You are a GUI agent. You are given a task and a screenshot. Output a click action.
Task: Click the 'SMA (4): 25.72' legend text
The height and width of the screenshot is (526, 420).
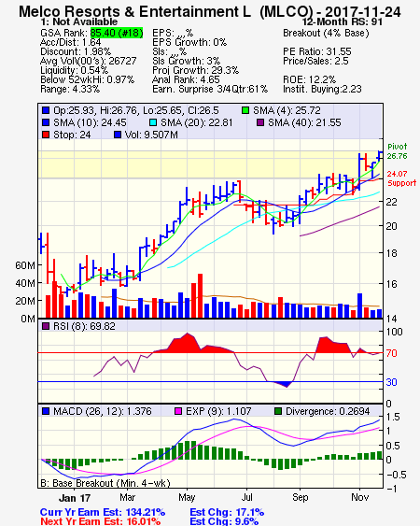click(x=287, y=110)
